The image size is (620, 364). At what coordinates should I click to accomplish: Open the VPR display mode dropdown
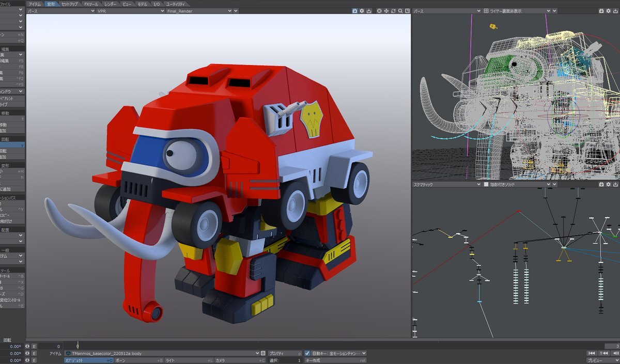point(131,11)
